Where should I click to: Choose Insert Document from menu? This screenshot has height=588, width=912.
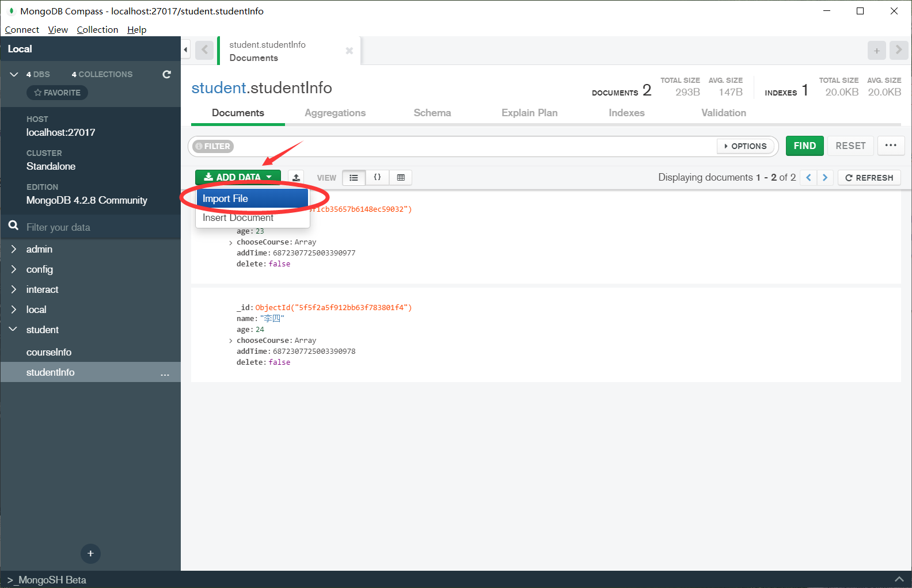click(252, 217)
